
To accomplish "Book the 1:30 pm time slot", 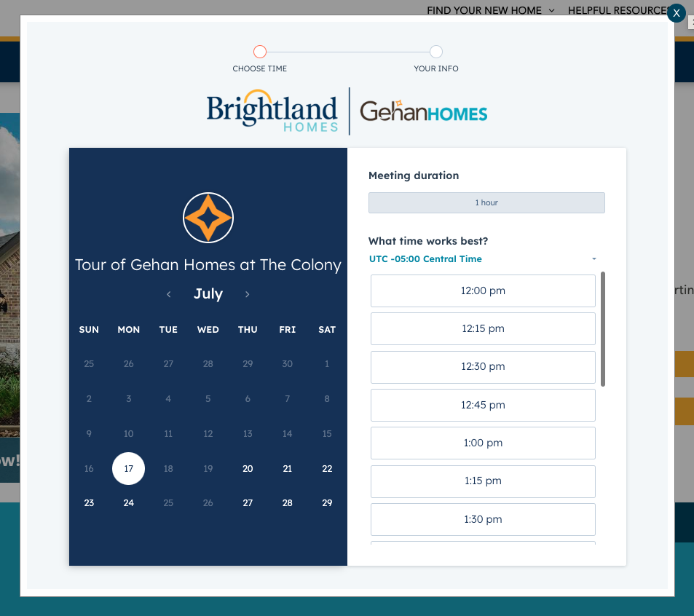I will coord(483,519).
